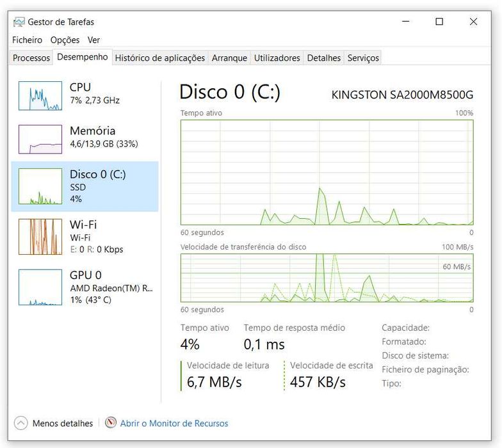Open the Detalhes tab

324,58
